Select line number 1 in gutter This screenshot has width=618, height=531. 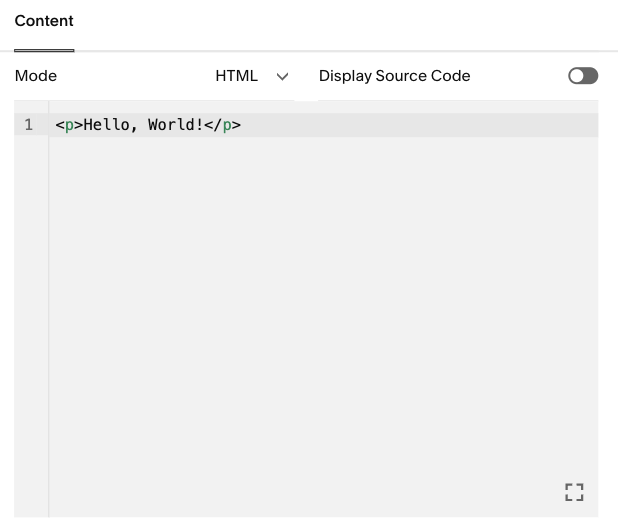pos(29,125)
